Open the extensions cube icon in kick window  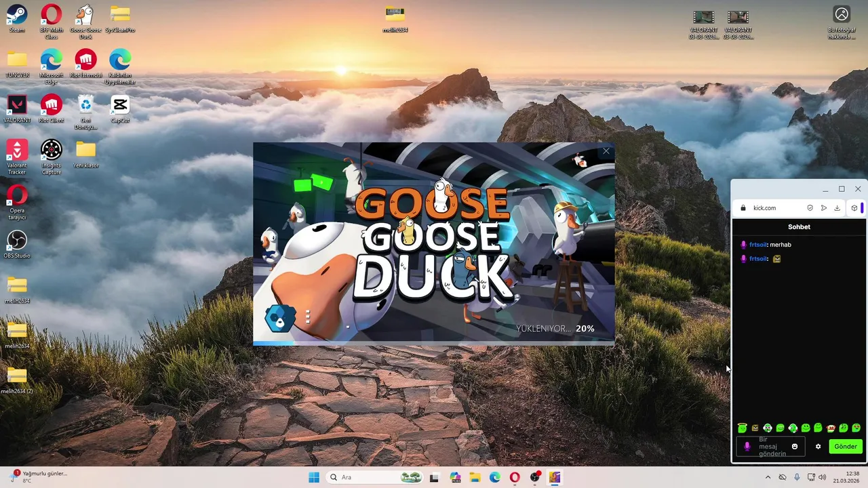click(x=854, y=208)
